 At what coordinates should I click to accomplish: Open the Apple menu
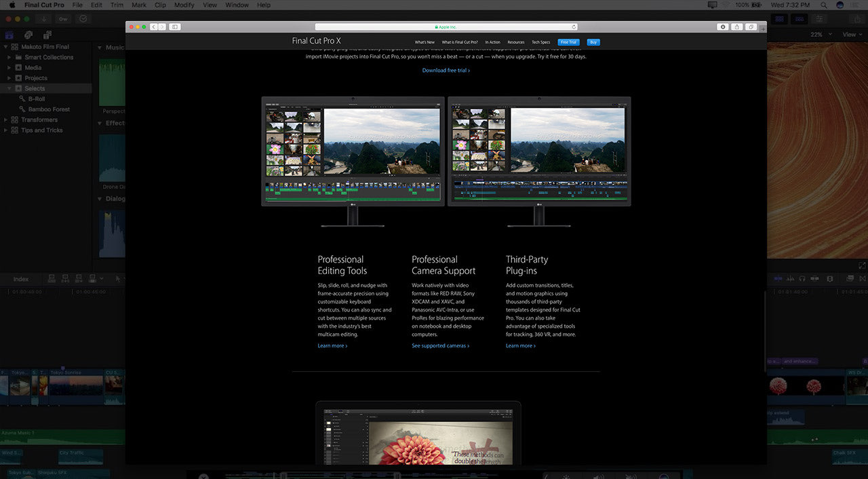pyautogui.click(x=12, y=5)
